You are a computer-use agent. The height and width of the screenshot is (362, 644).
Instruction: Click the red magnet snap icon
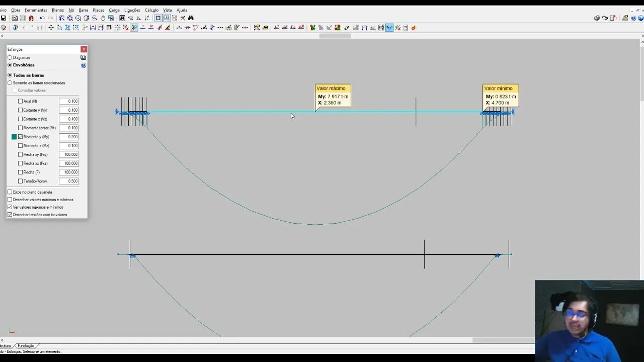31,18
